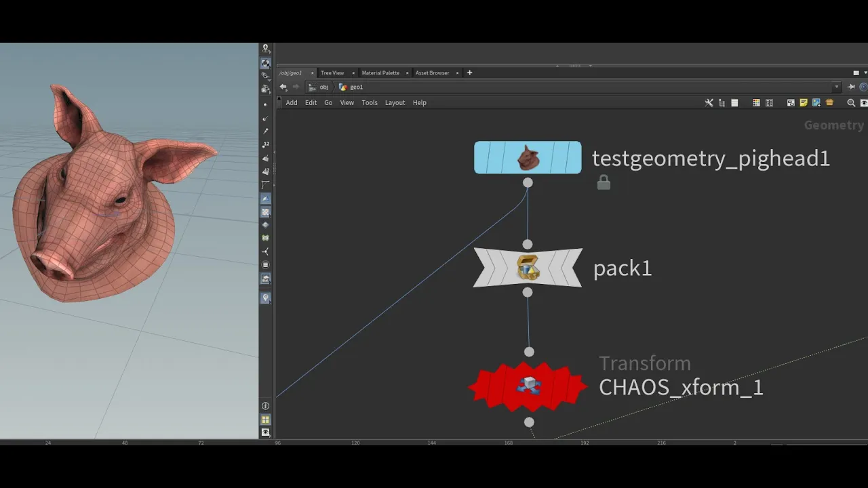Click the output connector of pack1
Viewport: 868px width, 488px height.
point(528,292)
